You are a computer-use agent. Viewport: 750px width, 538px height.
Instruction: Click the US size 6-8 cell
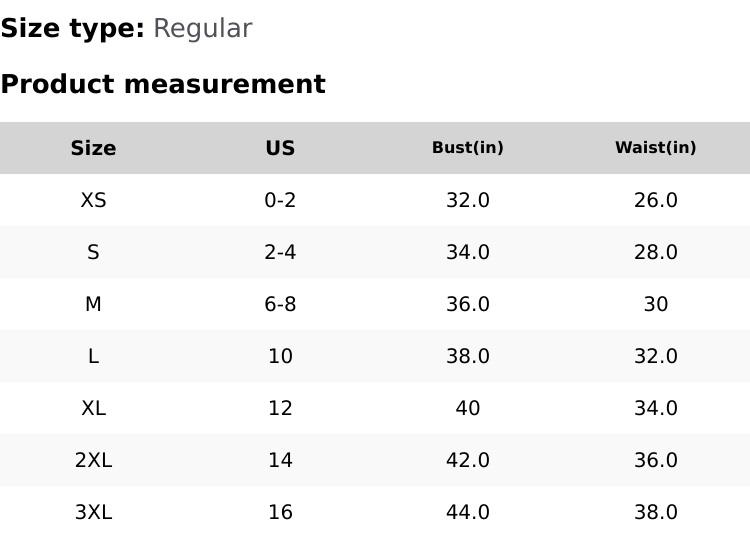[280, 304]
